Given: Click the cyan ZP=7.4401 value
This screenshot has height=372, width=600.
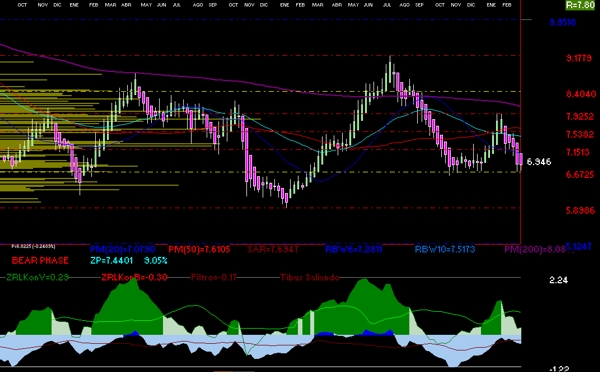Looking at the screenshot, I should [x=112, y=261].
